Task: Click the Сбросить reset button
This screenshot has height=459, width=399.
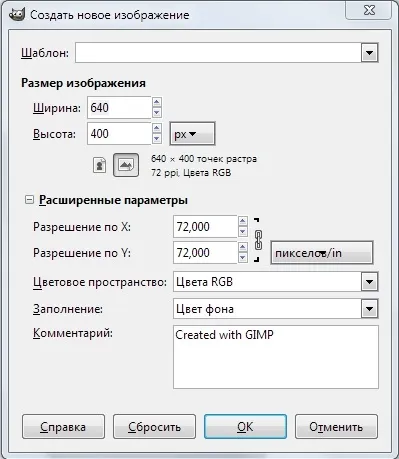Action: pos(154,427)
